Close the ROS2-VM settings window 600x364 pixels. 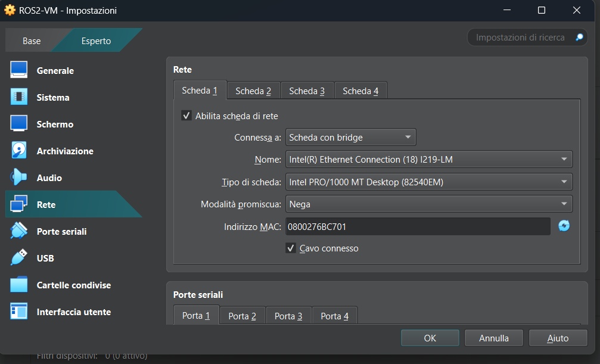(577, 10)
